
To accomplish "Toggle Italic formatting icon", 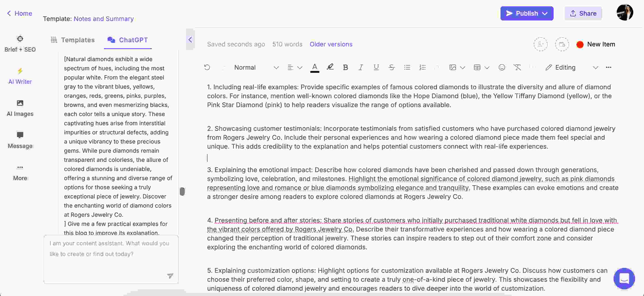I will tap(360, 67).
